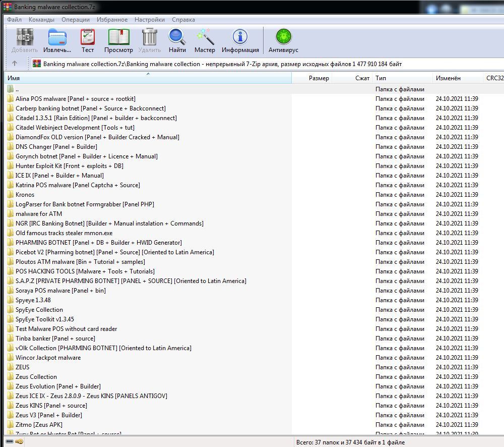Select Alina POS malware folder row
The height and width of the screenshot is (447, 504).
pyautogui.click(x=75, y=99)
